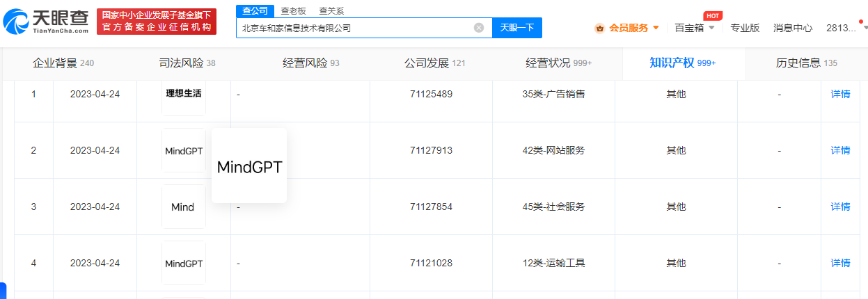The image size is (868, 299).
Task: Click registration number 71121028
Action: pos(431,263)
